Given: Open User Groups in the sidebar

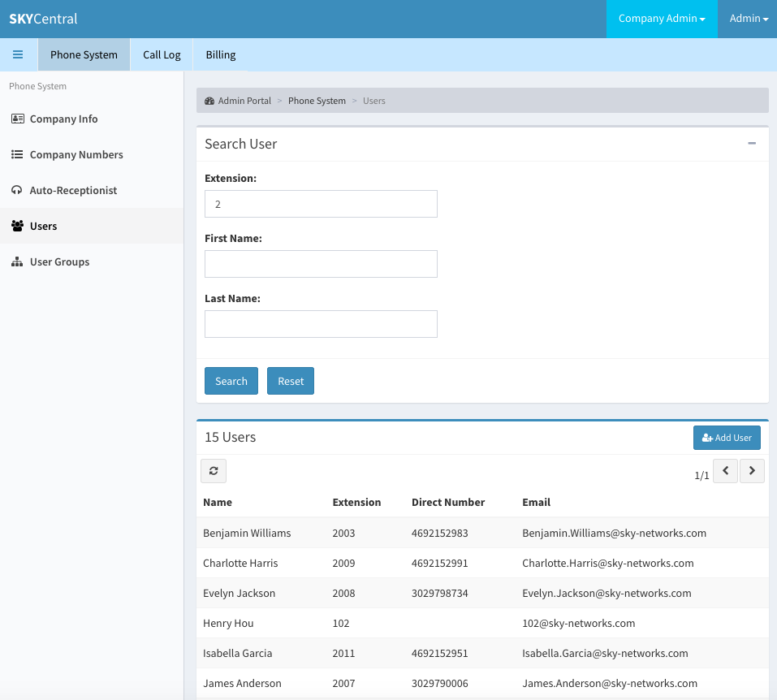Looking at the screenshot, I should (x=92, y=261).
